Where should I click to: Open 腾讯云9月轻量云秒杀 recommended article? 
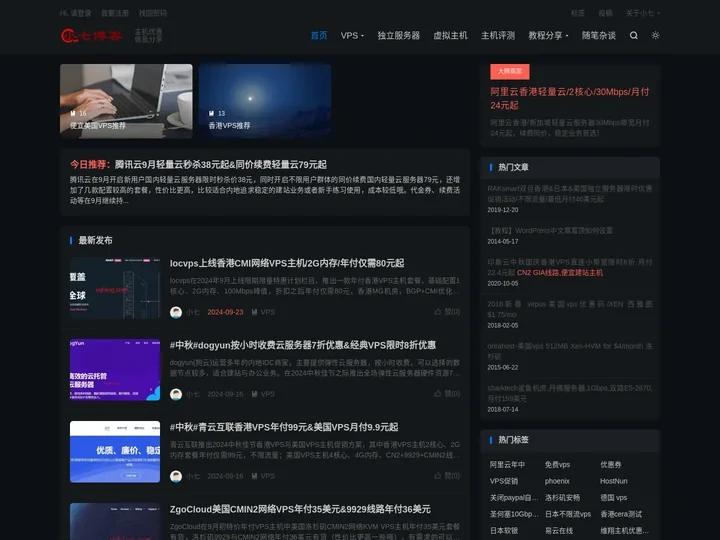click(x=220, y=164)
